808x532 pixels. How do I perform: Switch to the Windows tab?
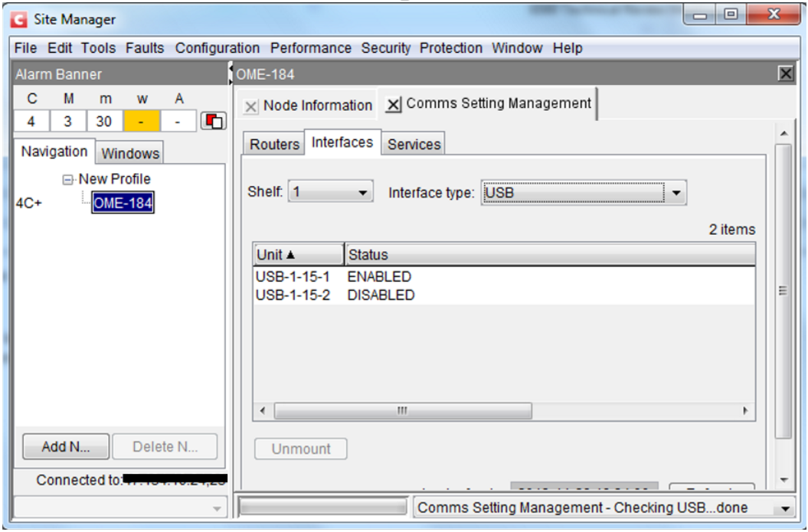point(130,153)
